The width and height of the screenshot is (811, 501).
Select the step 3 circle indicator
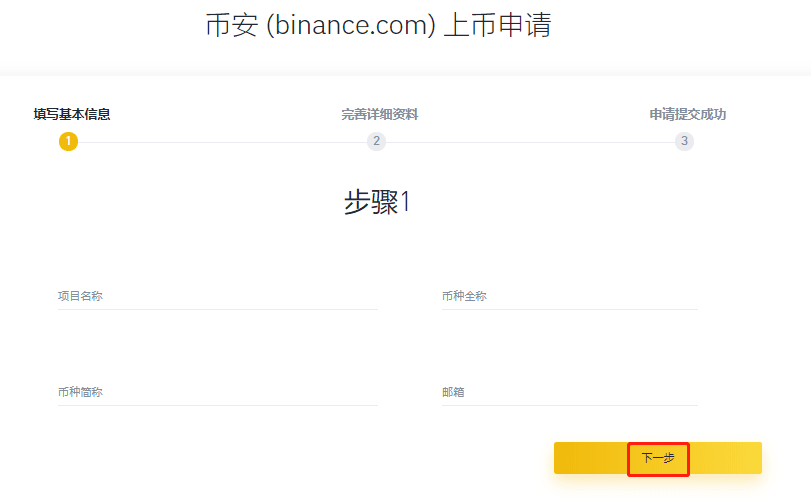[x=684, y=141]
